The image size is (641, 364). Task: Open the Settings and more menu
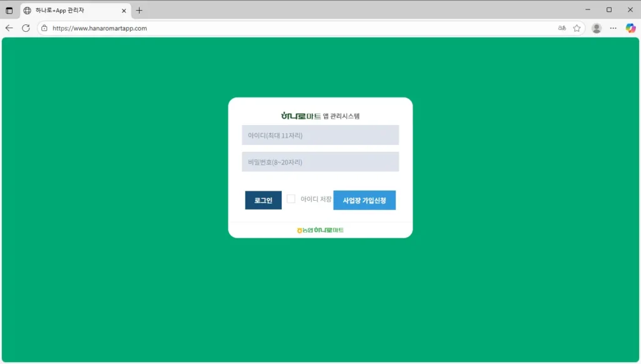pyautogui.click(x=613, y=28)
